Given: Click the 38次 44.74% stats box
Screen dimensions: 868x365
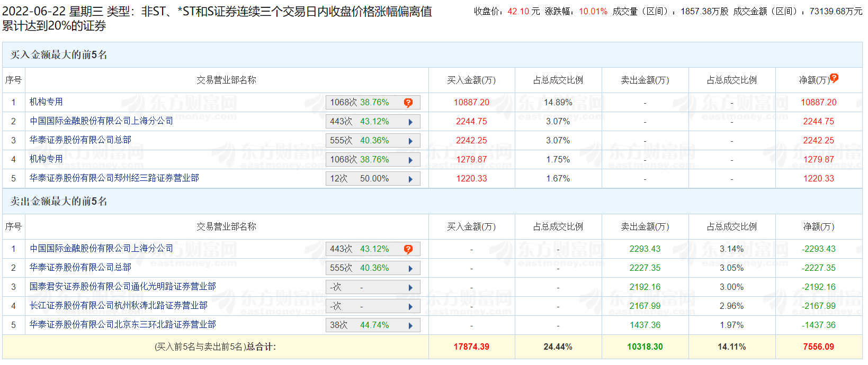Looking at the screenshot, I should pyautogui.click(x=373, y=325).
